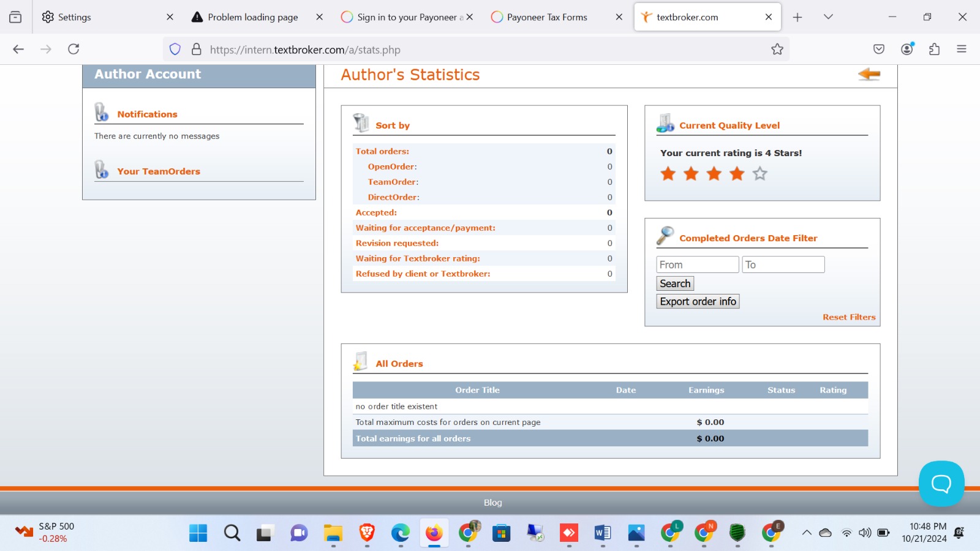This screenshot has width=980, height=551.
Task: Open the chat support bubble
Action: click(941, 484)
